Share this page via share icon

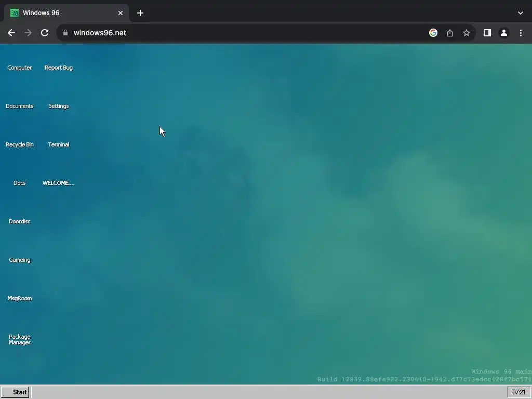(x=450, y=33)
